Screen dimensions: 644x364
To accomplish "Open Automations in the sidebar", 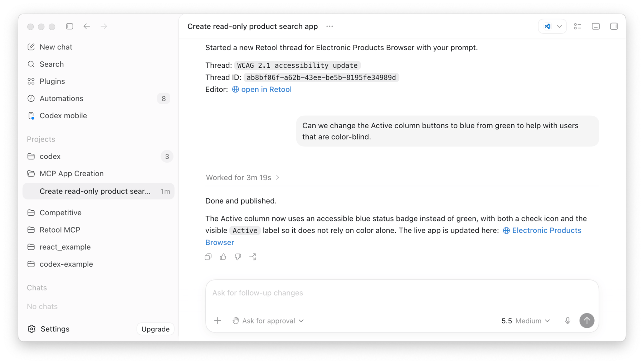I will (x=98, y=99).
